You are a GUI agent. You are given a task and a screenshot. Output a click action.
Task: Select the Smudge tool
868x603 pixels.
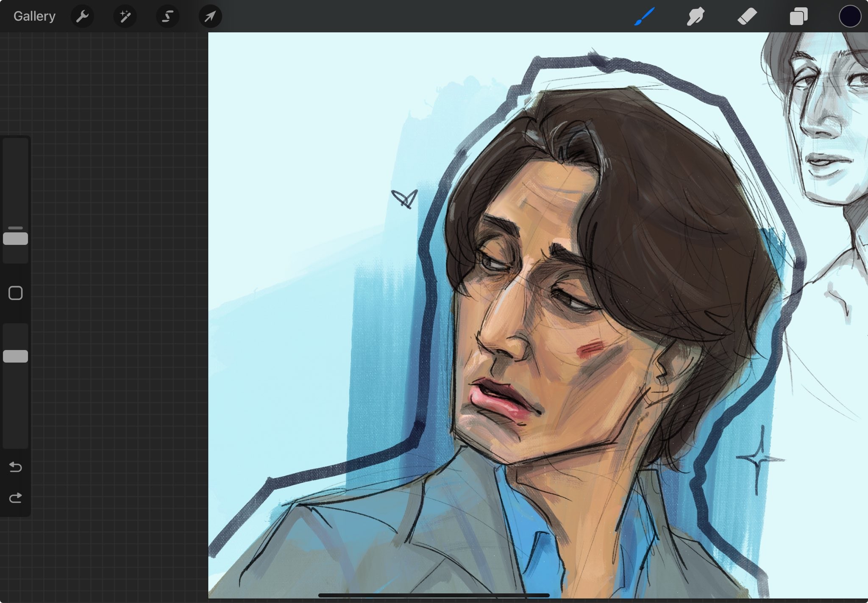coord(696,17)
